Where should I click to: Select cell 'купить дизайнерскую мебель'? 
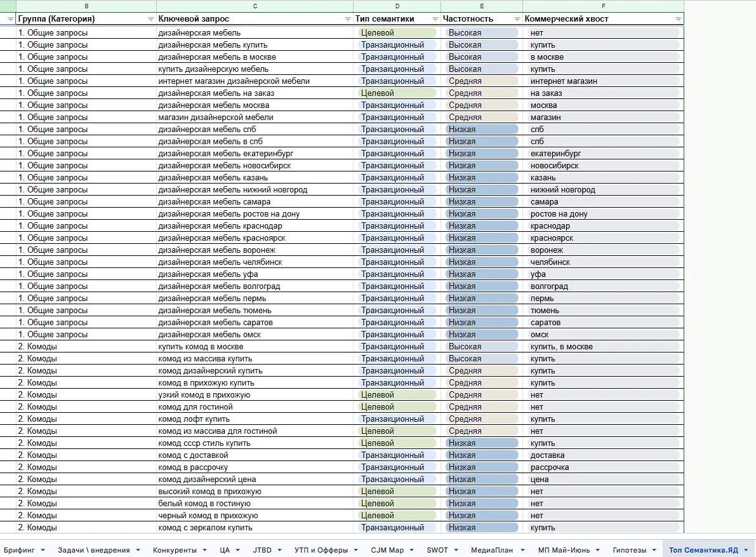click(255, 69)
